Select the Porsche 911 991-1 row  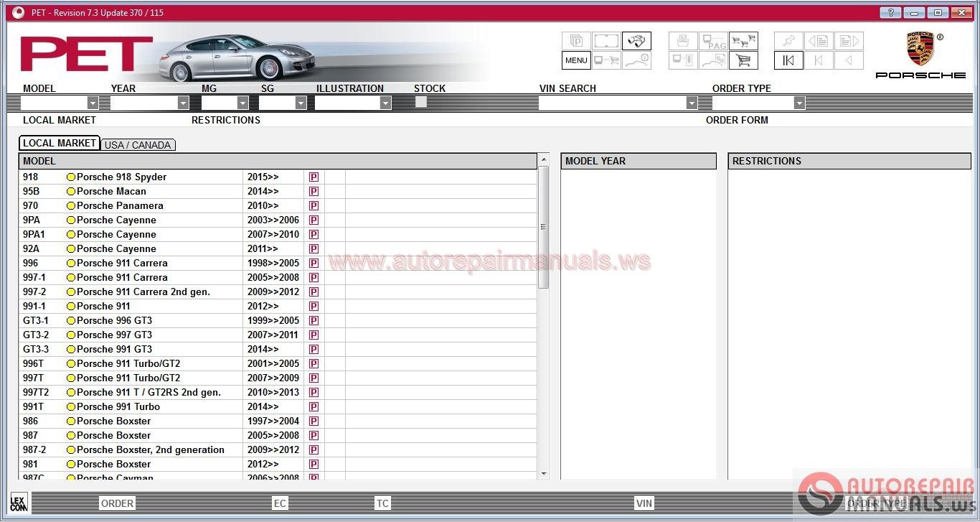(278, 306)
